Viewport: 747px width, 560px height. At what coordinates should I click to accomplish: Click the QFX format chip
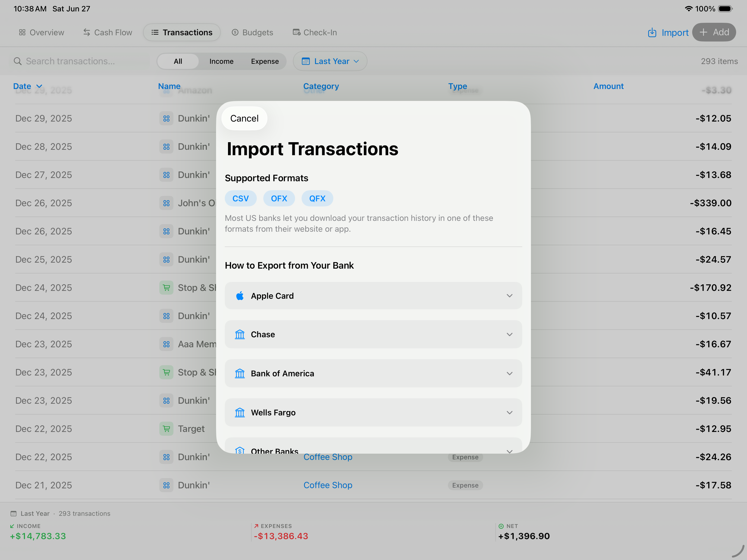pos(317,199)
